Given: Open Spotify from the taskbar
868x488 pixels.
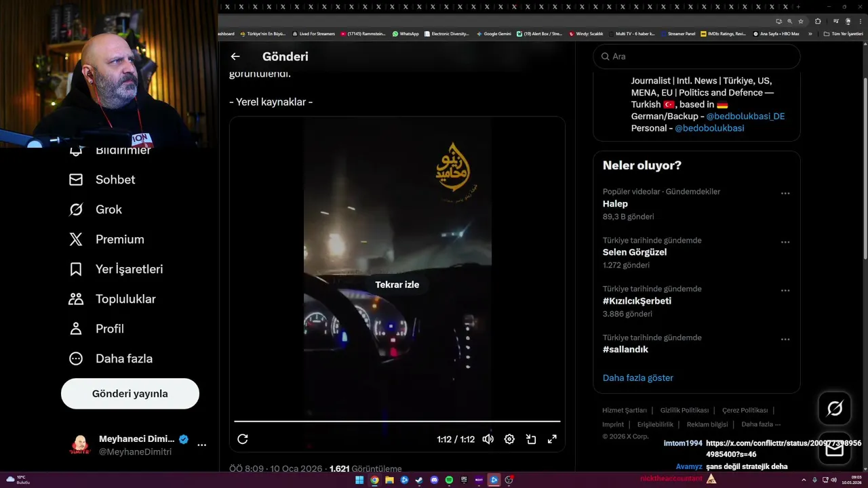Looking at the screenshot, I should tap(449, 480).
